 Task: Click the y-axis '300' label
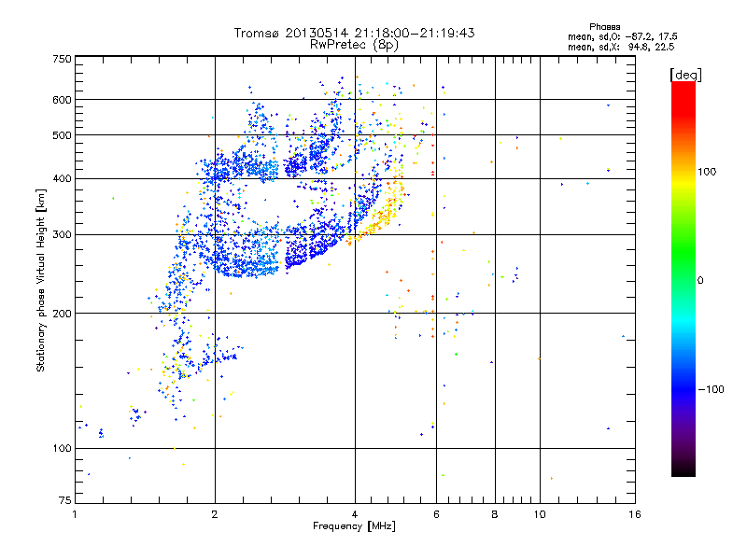pos(62,235)
